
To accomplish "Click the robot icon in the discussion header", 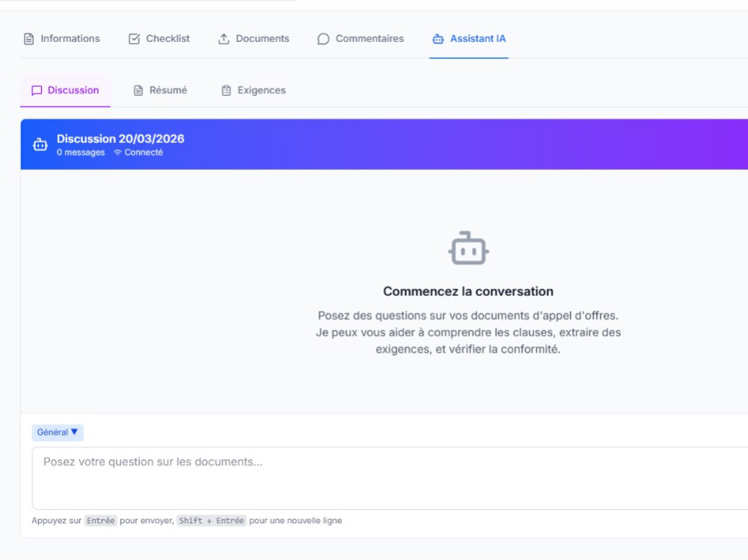I will point(40,144).
